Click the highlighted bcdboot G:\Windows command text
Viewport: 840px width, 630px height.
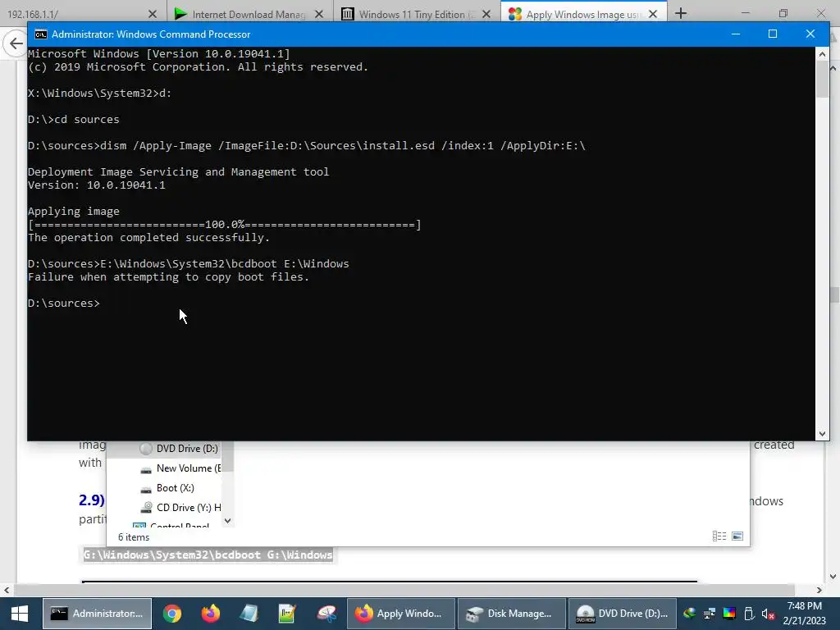tap(208, 555)
